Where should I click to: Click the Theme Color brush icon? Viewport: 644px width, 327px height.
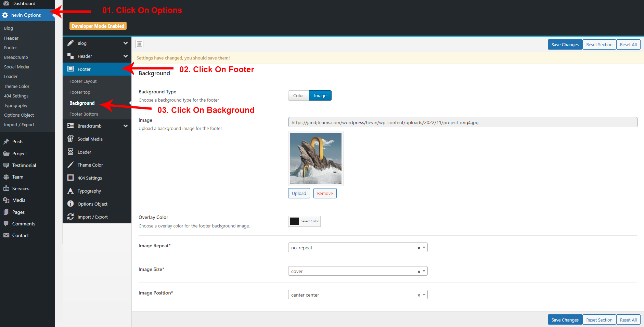coord(70,165)
